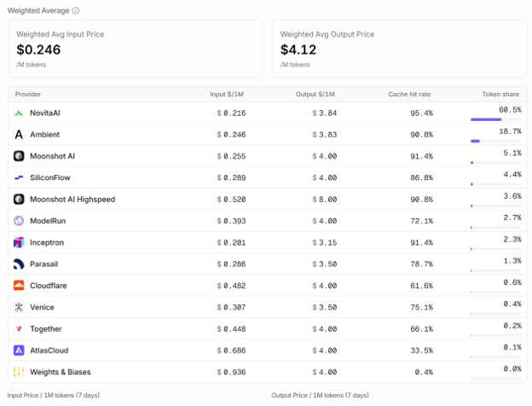Sort by the Provider column header

tap(28, 94)
